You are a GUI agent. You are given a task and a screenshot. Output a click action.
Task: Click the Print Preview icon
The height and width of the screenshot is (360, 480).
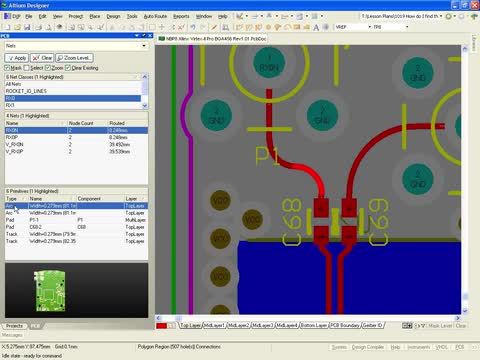tap(49, 27)
